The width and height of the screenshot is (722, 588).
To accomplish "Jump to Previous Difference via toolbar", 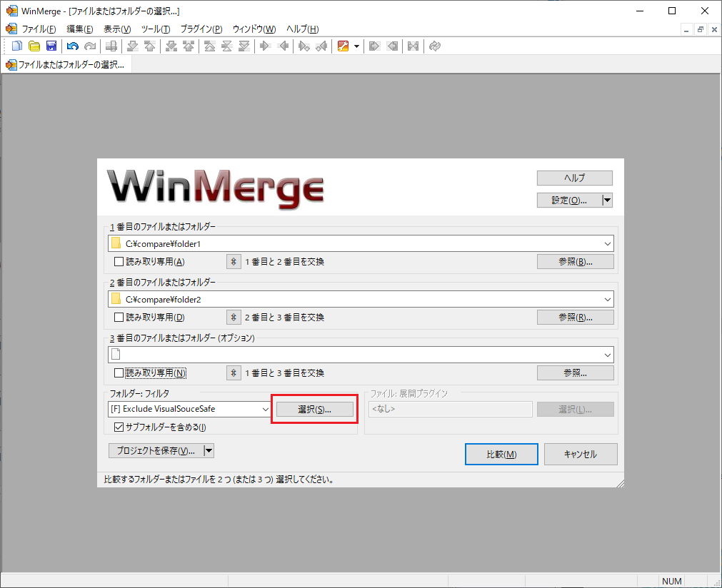I will (150, 46).
